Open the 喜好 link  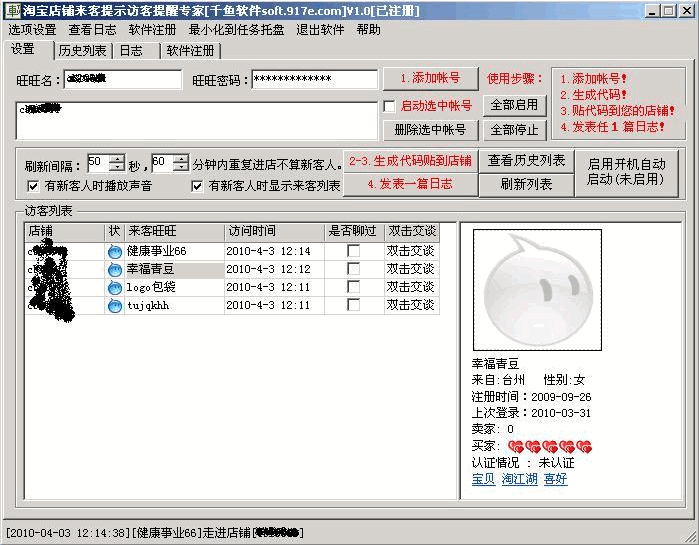pyautogui.click(x=555, y=479)
